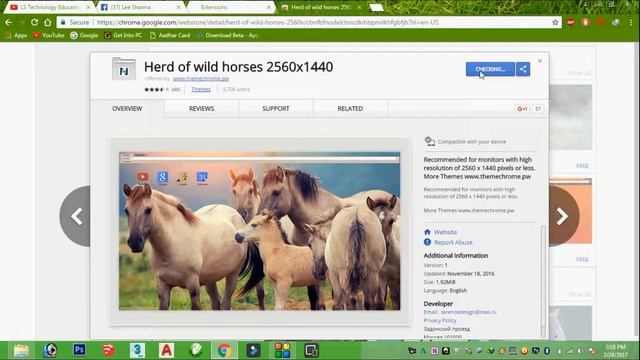640x360 pixels.
Task: Select the OVERVIEW tab
Action: [x=127, y=109]
